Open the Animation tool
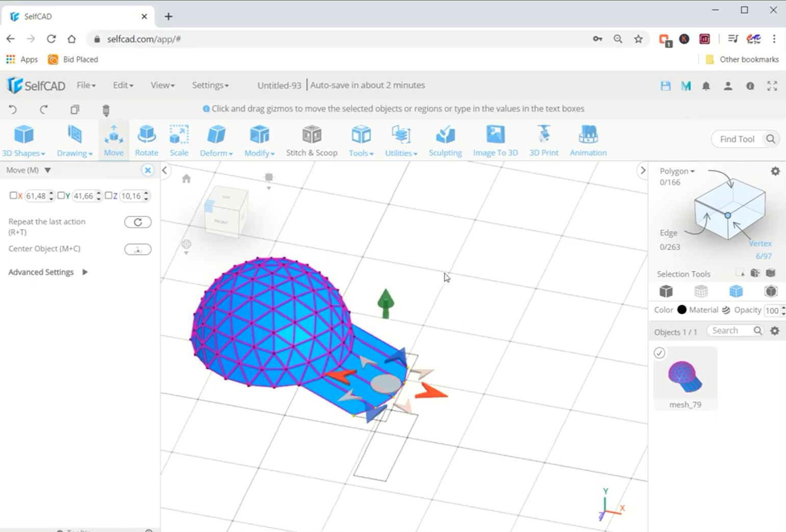 coord(588,140)
